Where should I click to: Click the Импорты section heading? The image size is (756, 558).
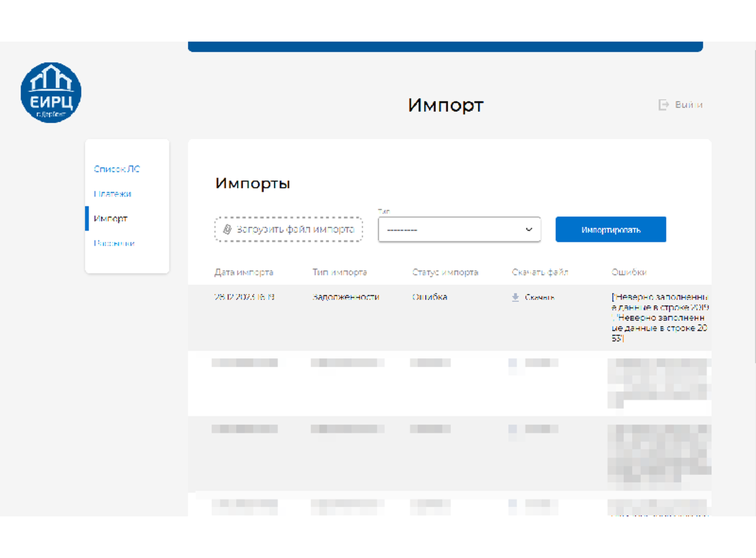pos(253,183)
